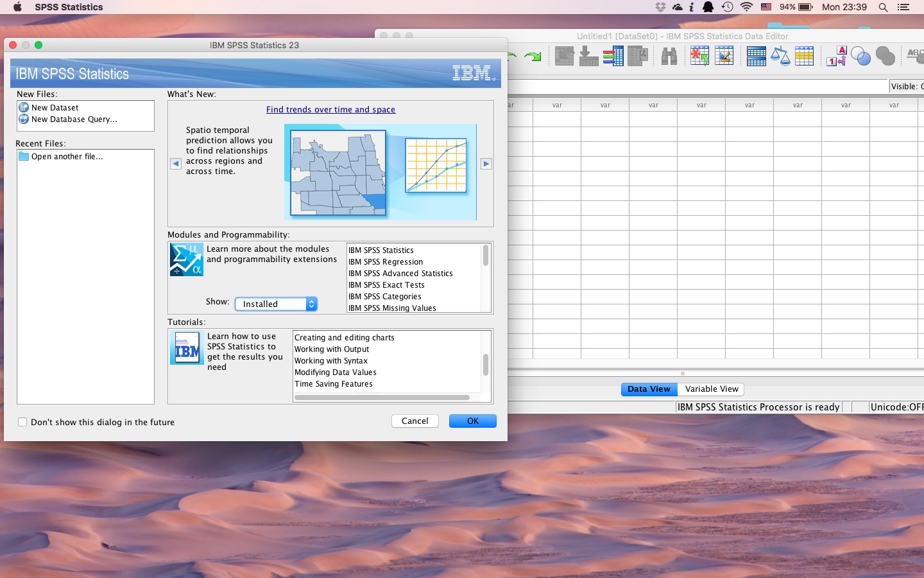
Task: Click the cell editor field in Data Editor
Action: coord(698,86)
